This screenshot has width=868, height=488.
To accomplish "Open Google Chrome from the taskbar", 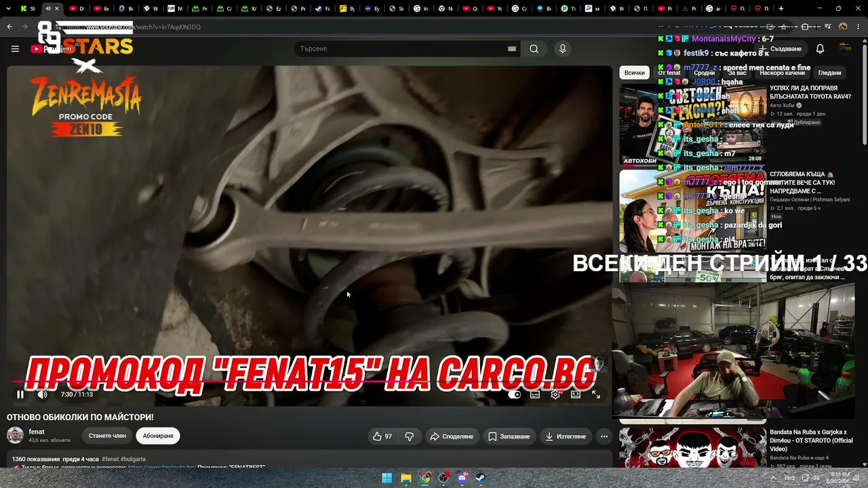I will 425,478.
